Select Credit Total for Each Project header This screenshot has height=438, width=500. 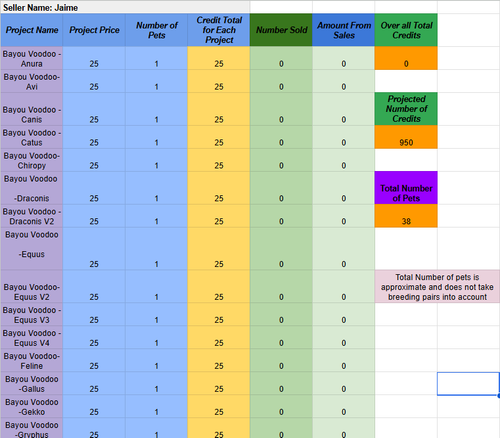coord(219,30)
